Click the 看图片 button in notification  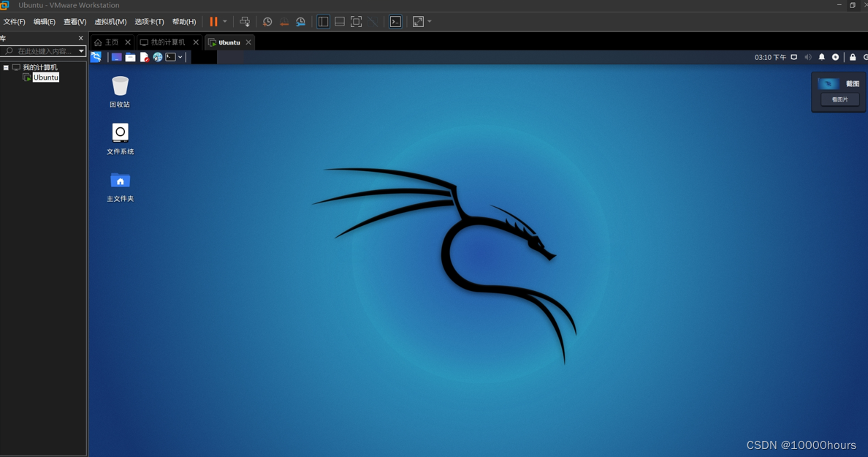[840, 99]
